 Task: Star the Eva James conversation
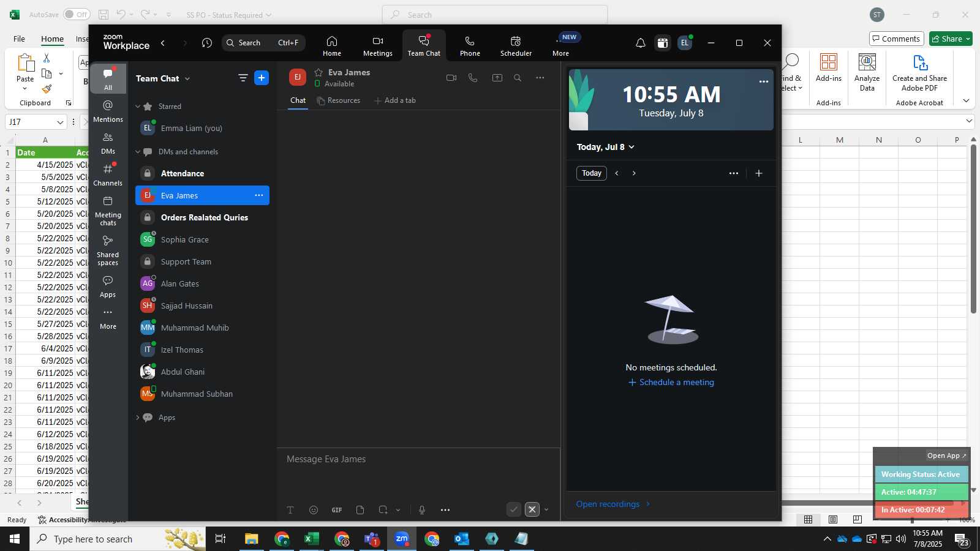318,72
